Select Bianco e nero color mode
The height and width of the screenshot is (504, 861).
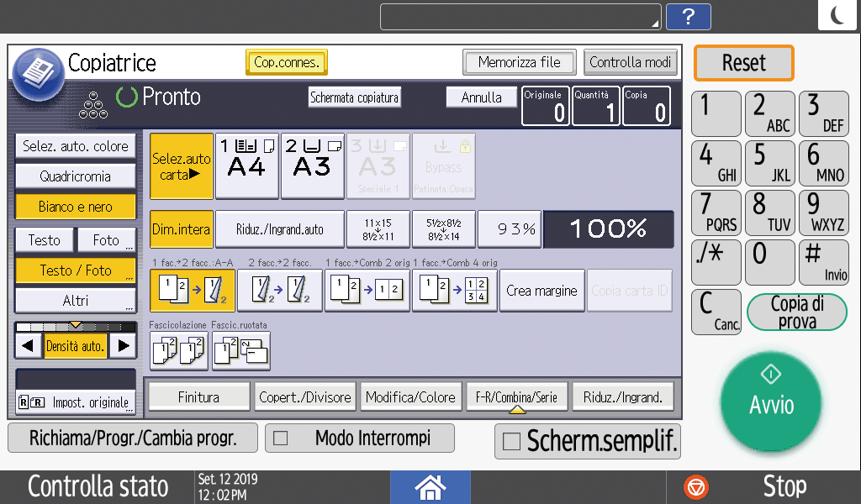coord(75,207)
